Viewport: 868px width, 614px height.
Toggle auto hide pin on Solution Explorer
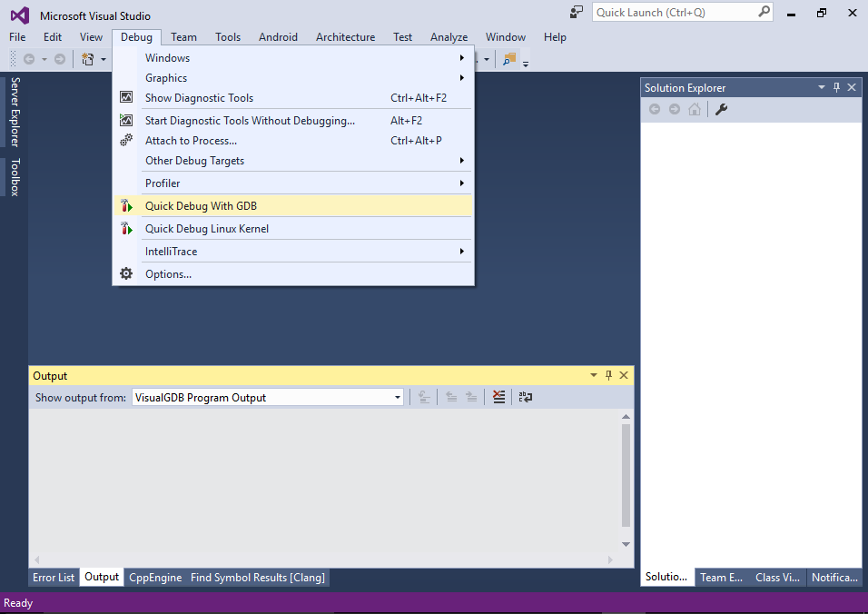point(836,87)
